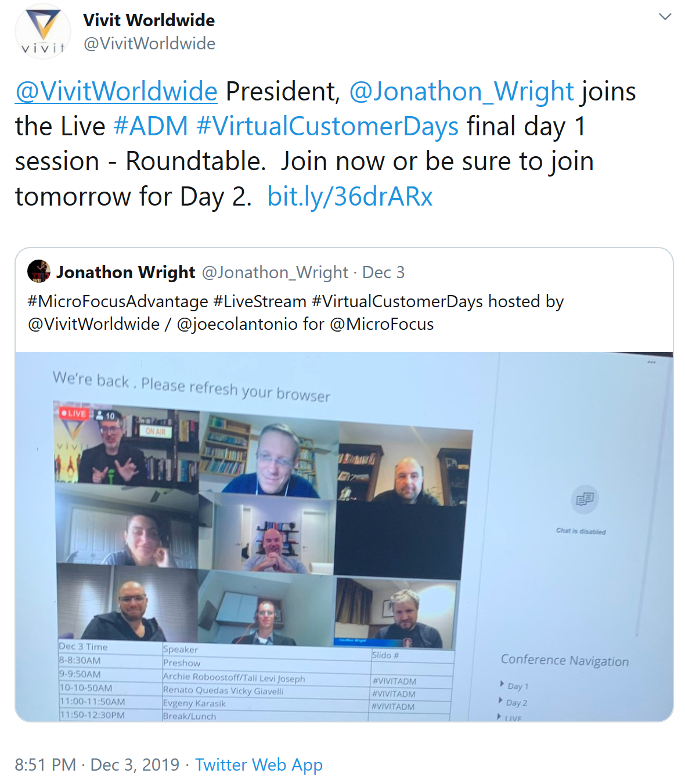Open the tweet options chevron menu

(665, 17)
